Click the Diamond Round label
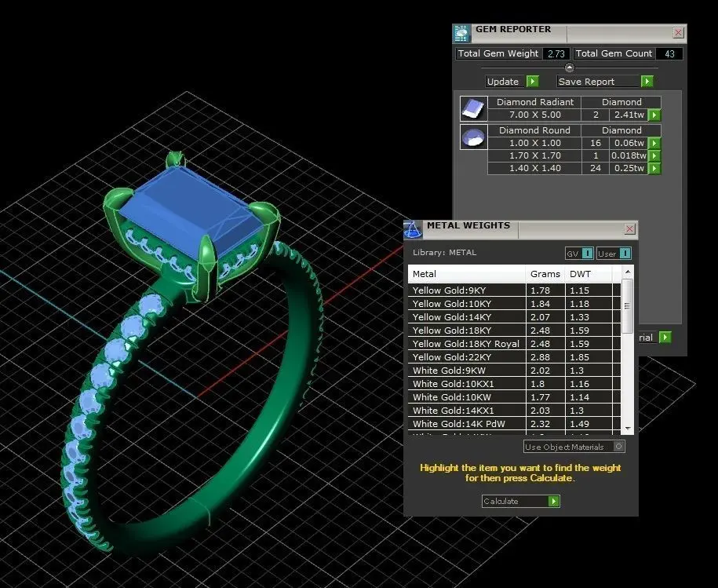This screenshot has height=588, width=718. coord(534,130)
